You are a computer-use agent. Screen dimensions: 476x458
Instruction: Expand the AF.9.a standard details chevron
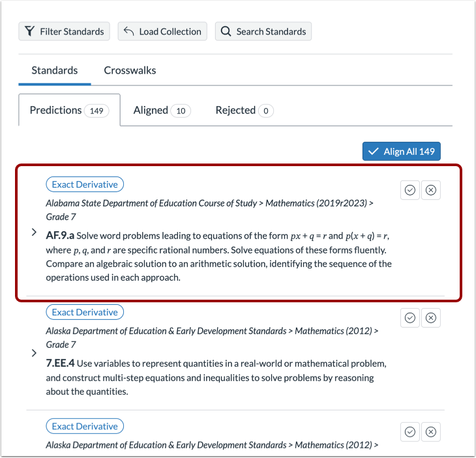pyautogui.click(x=34, y=233)
